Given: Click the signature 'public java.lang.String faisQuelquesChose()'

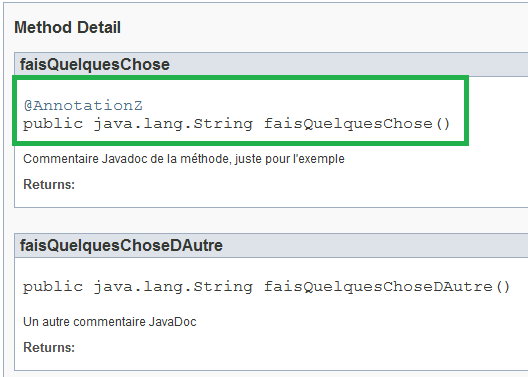Looking at the screenshot, I should [237, 124].
